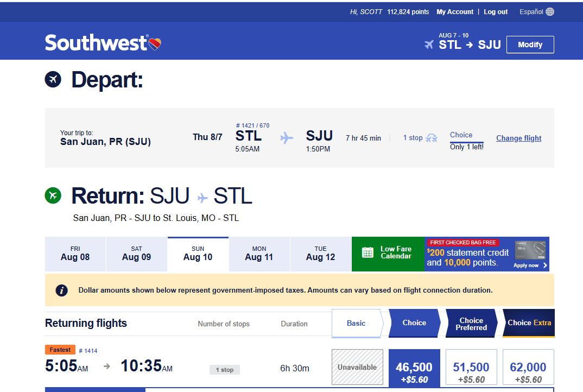Click the Depart airplane circle icon

pos(53,80)
